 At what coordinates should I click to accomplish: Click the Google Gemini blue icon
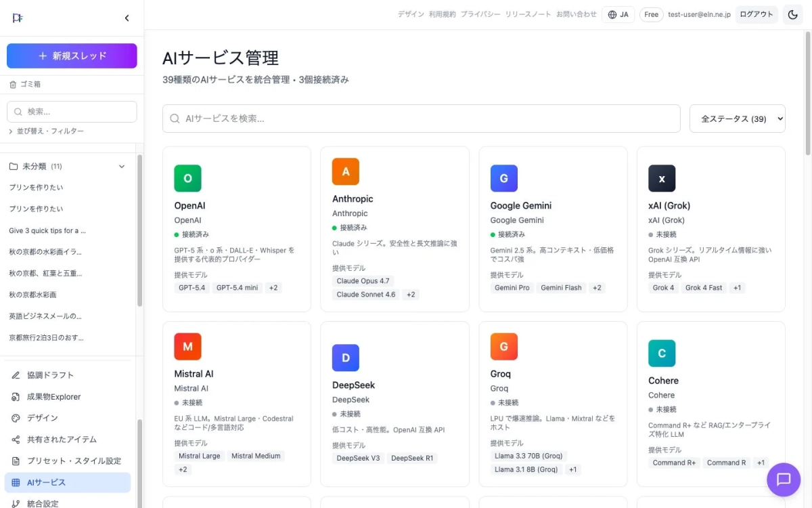point(504,179)
